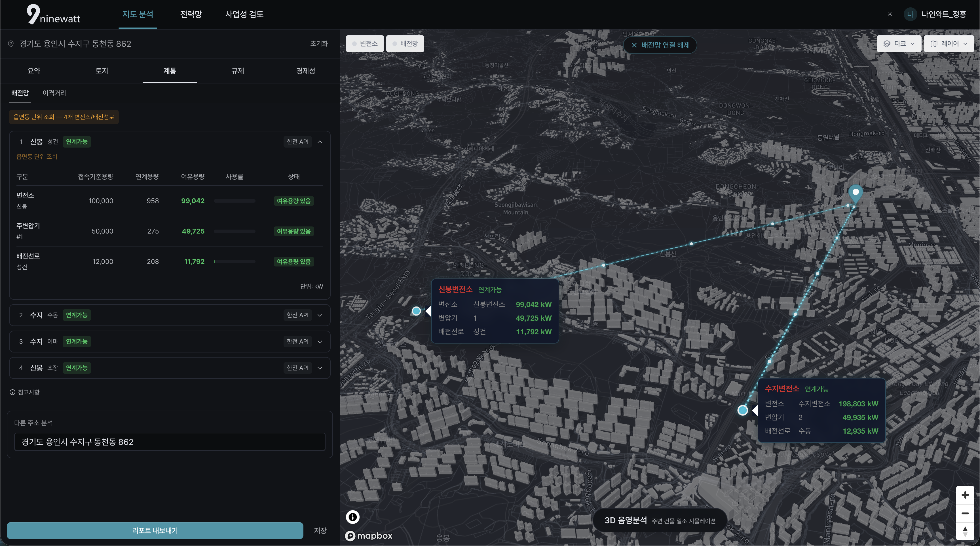Open the user avatar 나 icon

[910, 14]
